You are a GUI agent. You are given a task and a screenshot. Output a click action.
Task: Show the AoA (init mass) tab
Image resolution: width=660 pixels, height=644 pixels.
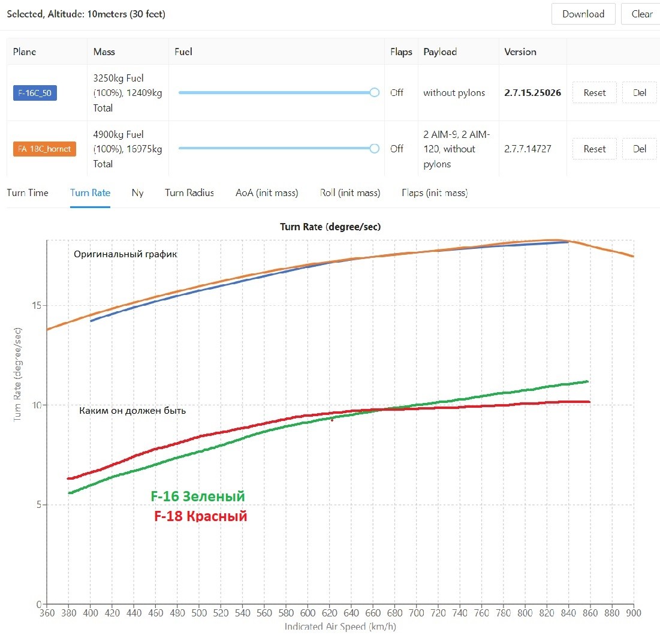[267, 192]
